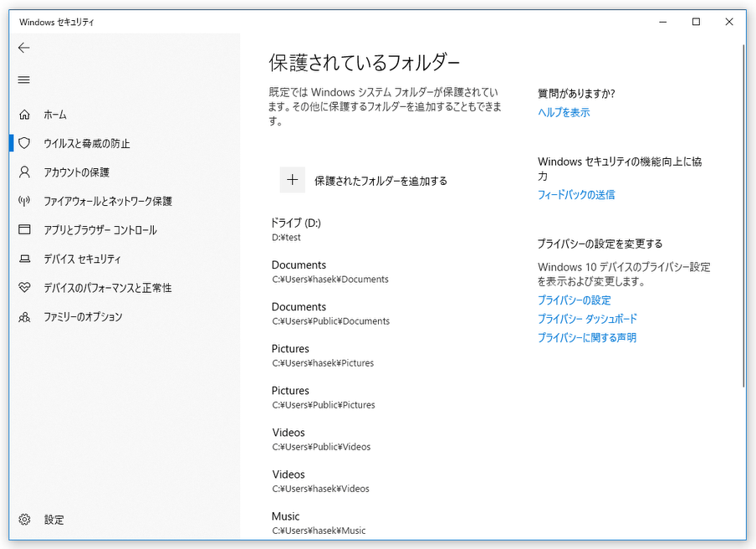Open the ヘルプを表示 link

point(564,112)
